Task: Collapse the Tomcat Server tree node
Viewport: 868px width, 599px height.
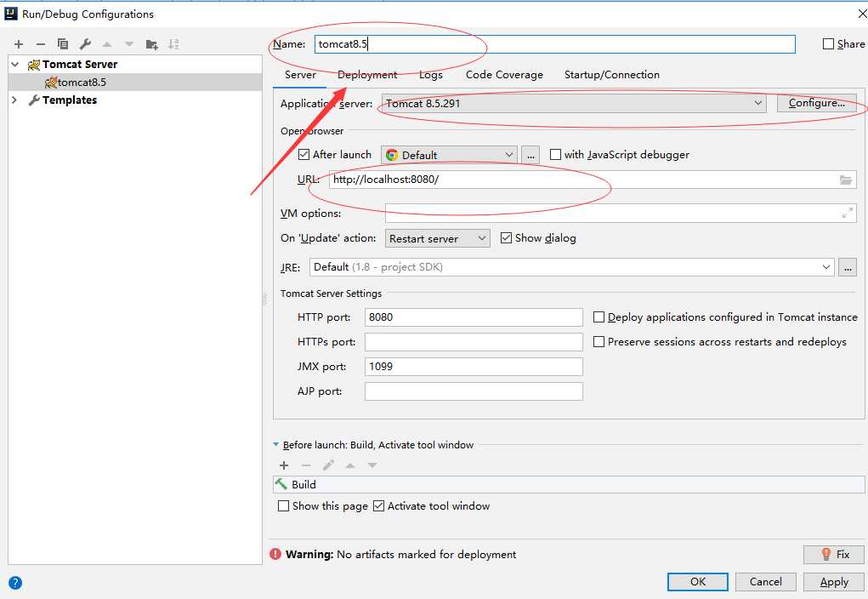Action: [15, 65]
